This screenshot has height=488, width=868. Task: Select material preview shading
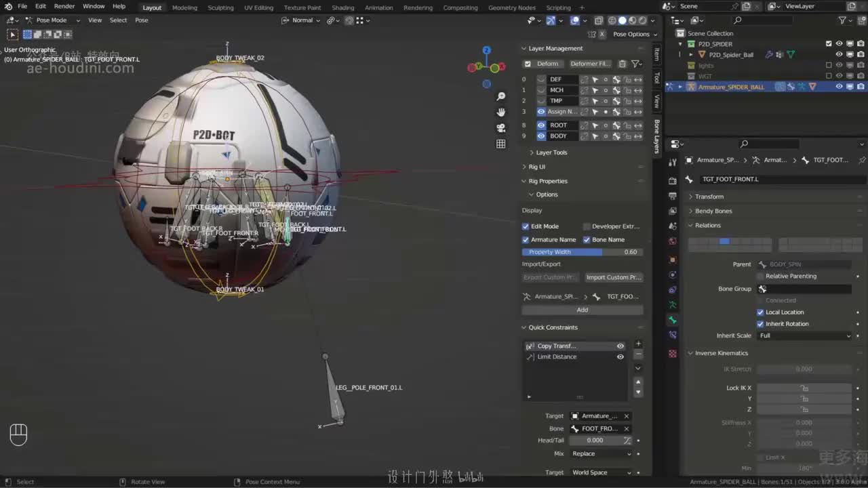[633, 20]
